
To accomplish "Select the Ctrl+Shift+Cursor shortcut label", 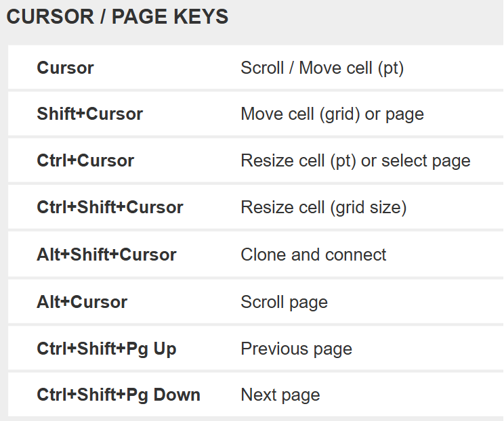I will click(110, 207).
